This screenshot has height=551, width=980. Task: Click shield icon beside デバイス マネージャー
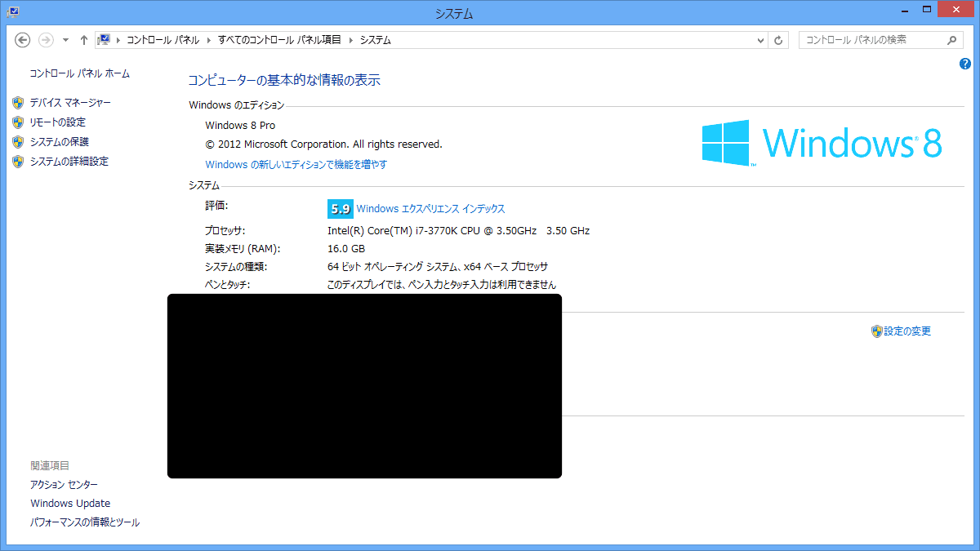(x=18, y=103)
